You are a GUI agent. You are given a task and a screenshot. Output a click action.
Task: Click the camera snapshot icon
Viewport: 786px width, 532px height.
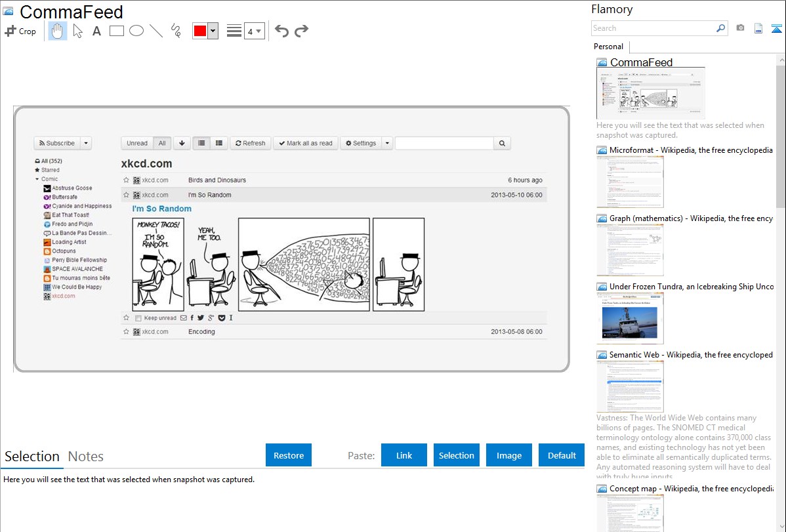pos(740,28)
